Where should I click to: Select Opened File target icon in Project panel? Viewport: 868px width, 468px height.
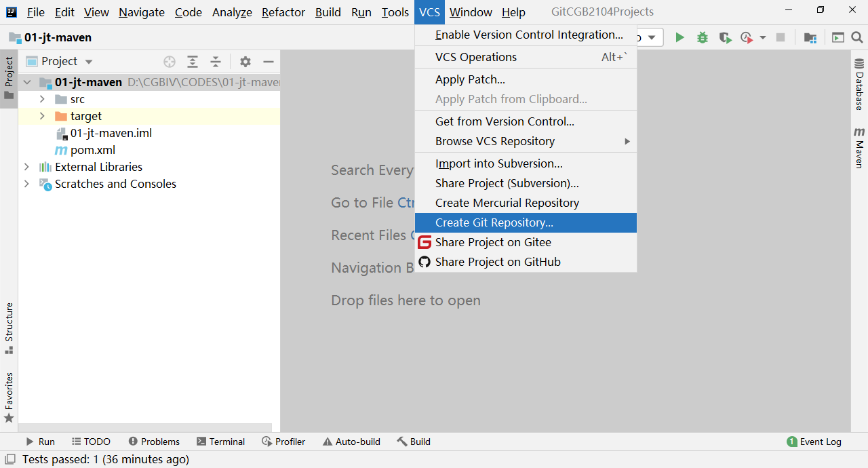[x=170, y=62]
